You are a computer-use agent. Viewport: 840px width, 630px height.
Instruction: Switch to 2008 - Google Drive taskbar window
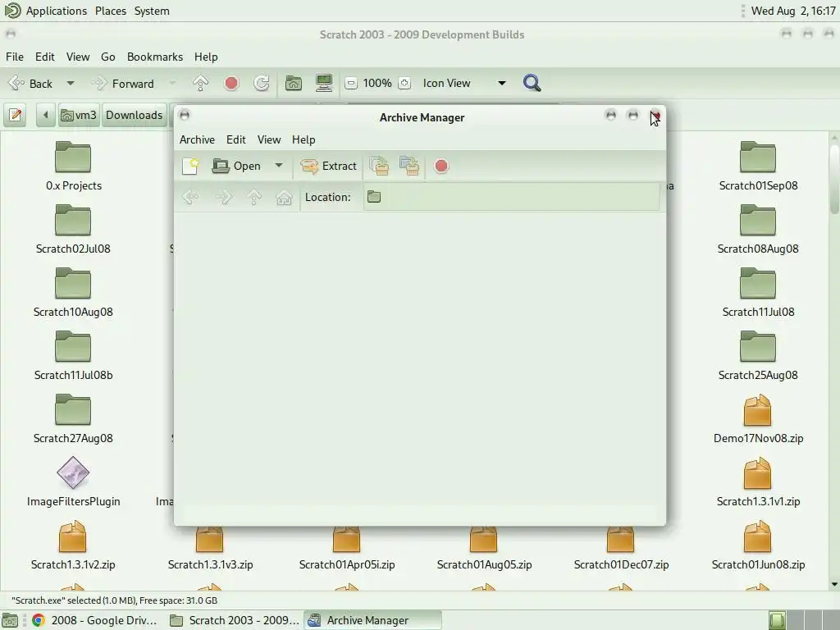[95, 620]
